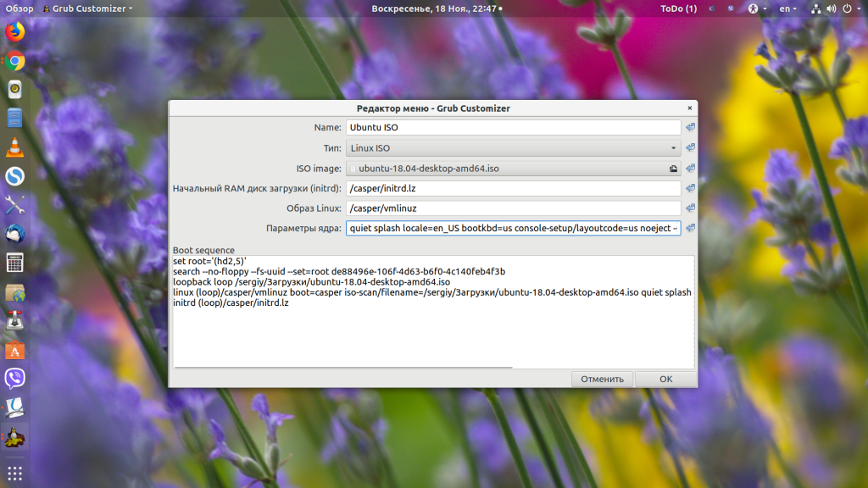This screenshot has height=488, width=868.
Task: Open VLC media player from the dock
Action: pyautogui.click(x=14, y=147)
